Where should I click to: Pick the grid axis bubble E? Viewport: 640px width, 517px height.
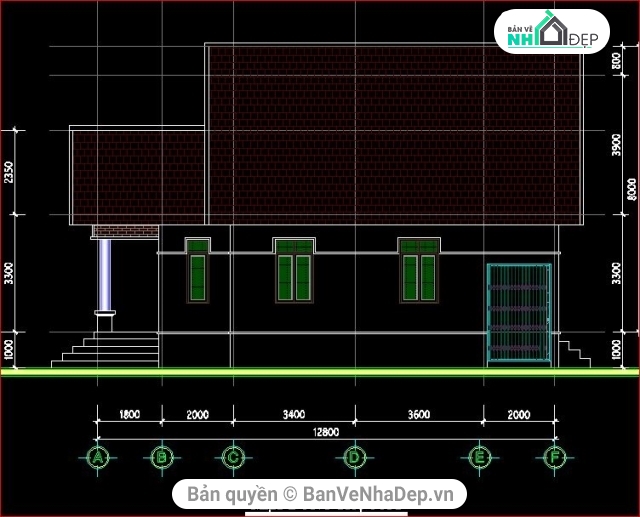pos(481,458)
